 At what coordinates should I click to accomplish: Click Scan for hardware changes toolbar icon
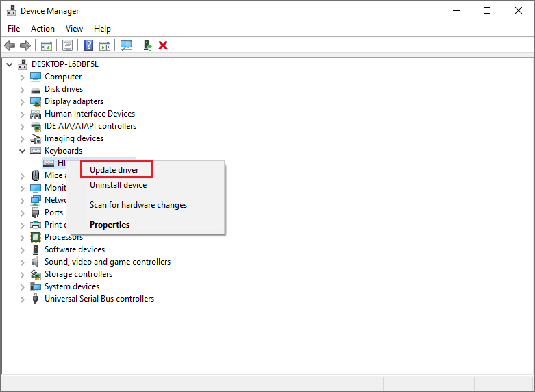(x=126, y=45)
